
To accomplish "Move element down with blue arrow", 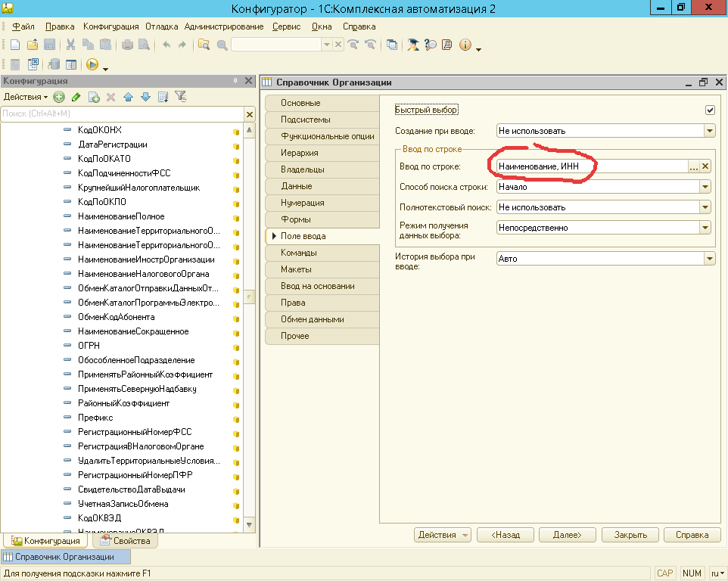I will (x=145, y=97).
